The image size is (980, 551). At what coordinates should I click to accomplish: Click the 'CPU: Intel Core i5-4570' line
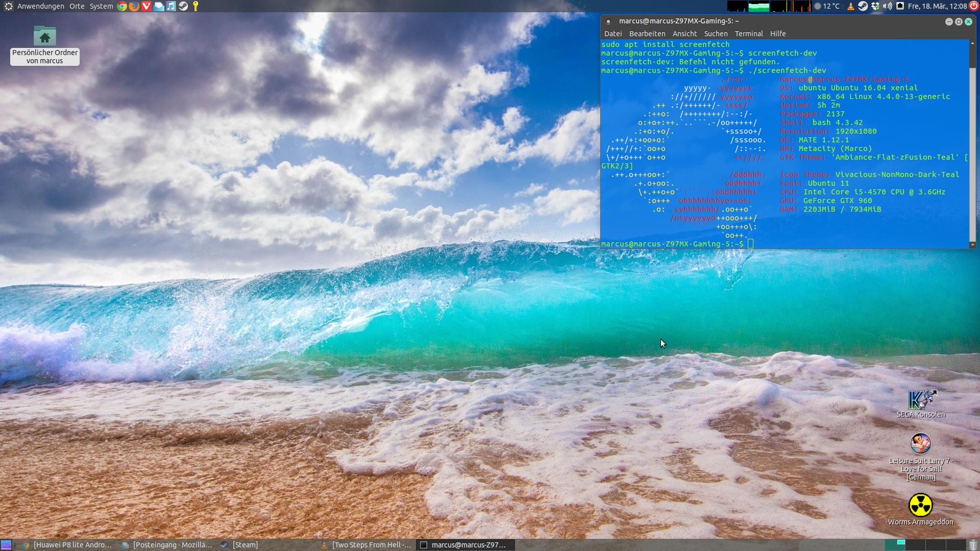[863, 192]
